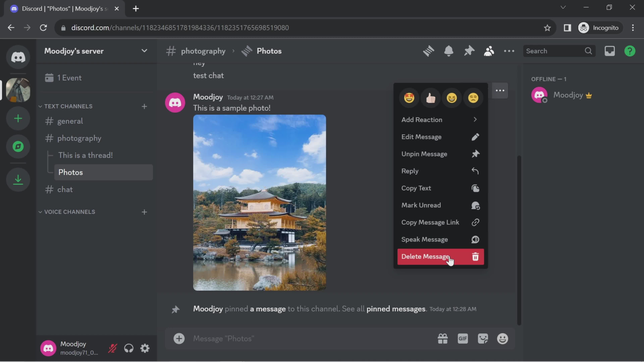Image resolution: width=644 pixels, height=362 pixels.
Task: Open notification settings bell icon
Action: pos(449,51)
